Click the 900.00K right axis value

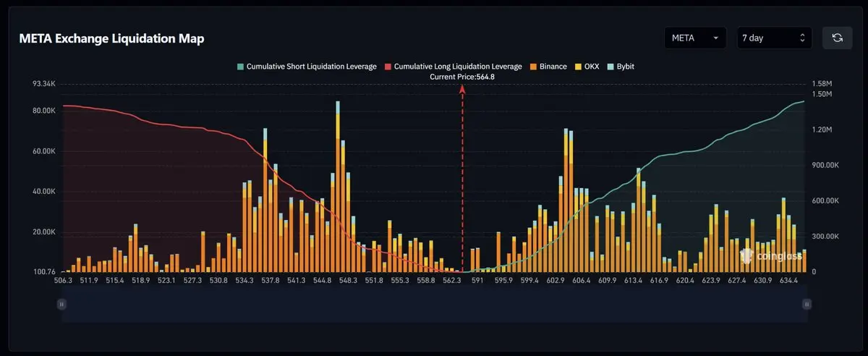[825, 165]
